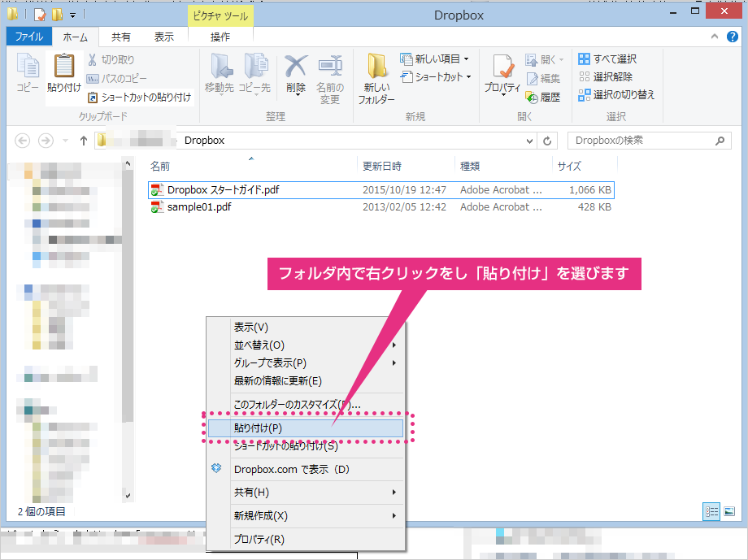Choose Paste (貼り付け) in context menu
Viewport: 748px width, 560px height.
[306, 428]
